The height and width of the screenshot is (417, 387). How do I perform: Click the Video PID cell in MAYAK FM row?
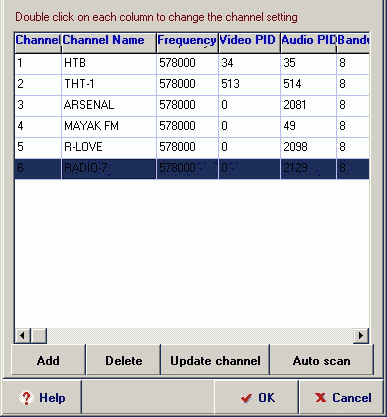pyautogui.click(x=249, y=126)
